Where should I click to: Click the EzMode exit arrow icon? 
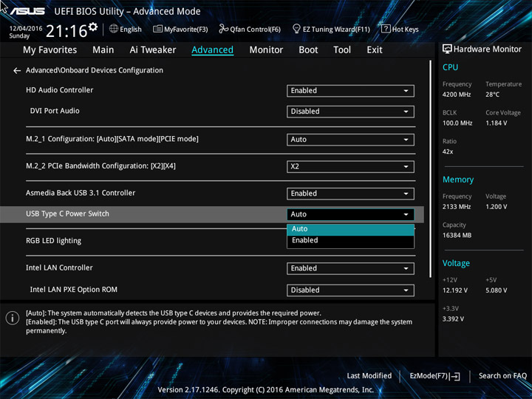pyautogui.click(x=456, y=376)
